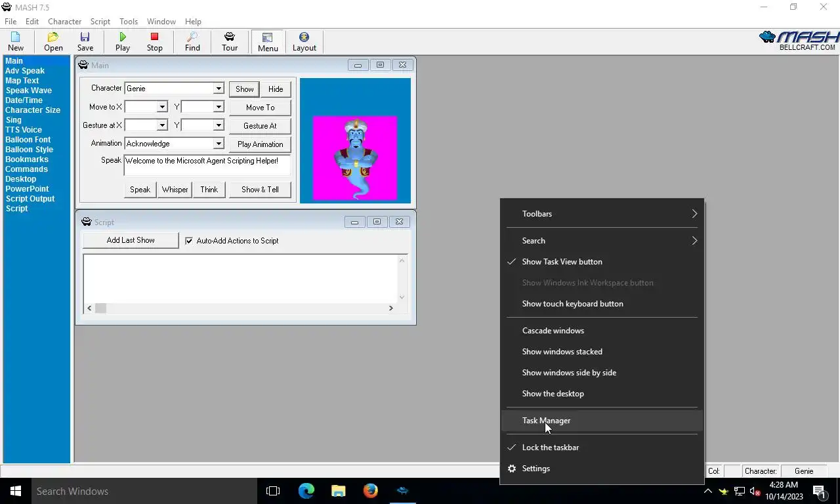Click the Task View taskbar icon

coord(273,491)
